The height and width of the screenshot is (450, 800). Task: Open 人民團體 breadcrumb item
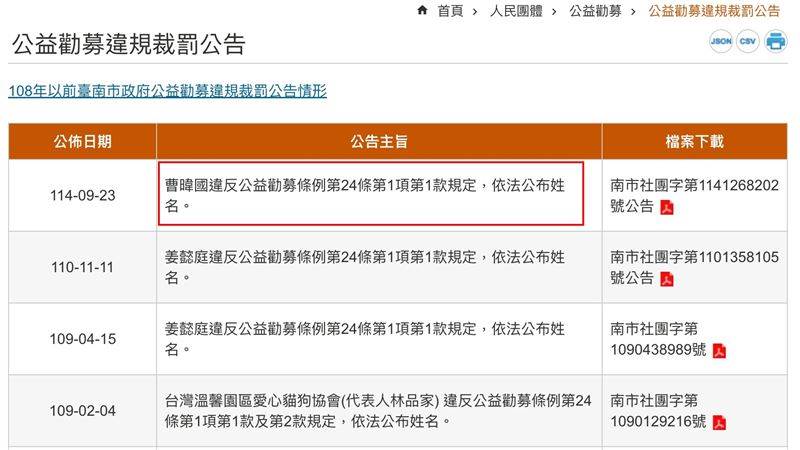(x=516, y=11)
